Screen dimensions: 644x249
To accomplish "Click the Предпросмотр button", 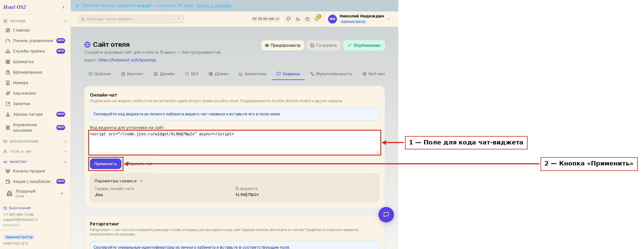I will 283,45.
